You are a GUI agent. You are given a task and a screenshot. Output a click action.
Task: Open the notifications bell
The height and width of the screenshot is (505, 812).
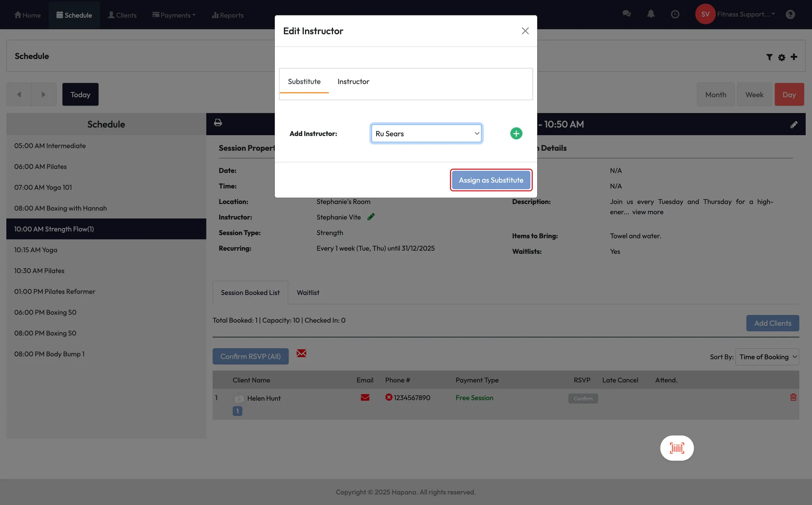tap(651, 14)
